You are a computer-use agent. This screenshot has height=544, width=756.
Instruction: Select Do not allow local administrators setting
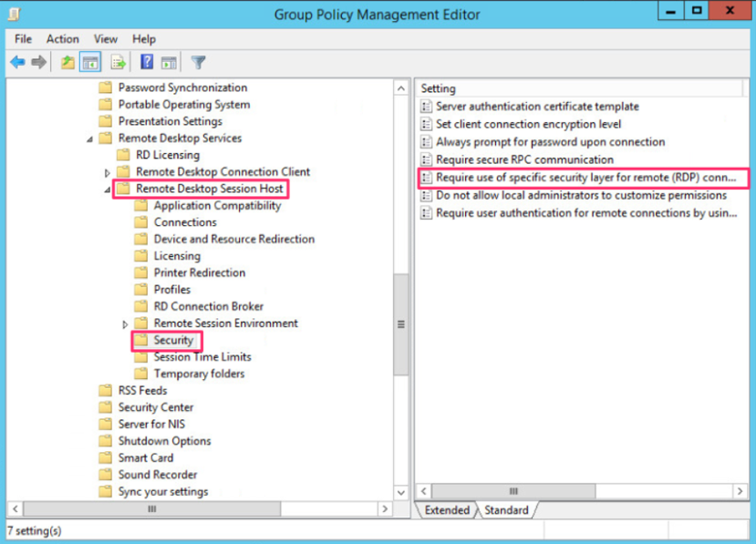(581, 195)
